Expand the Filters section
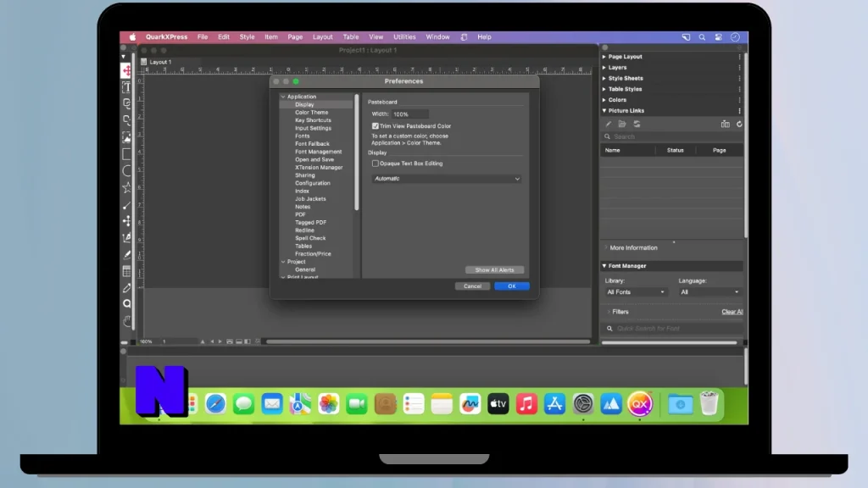Viewport: 868px width, 488px height. pos(609,312)
